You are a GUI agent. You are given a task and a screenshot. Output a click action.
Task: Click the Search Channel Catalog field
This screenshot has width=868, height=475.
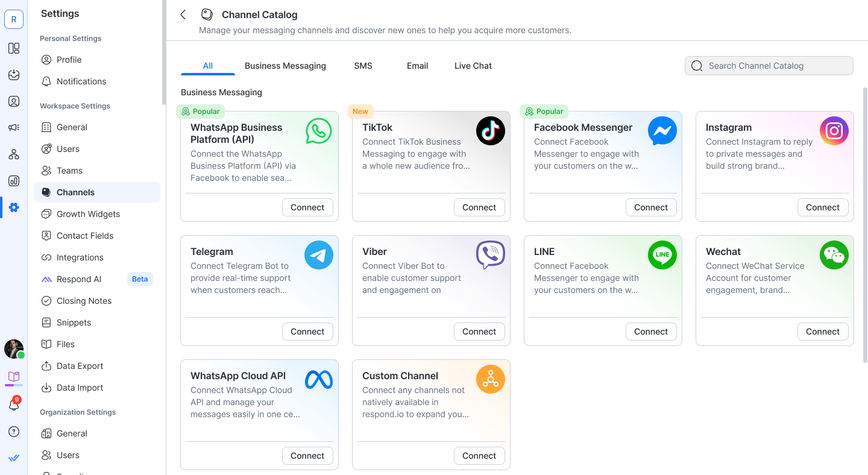769,66
